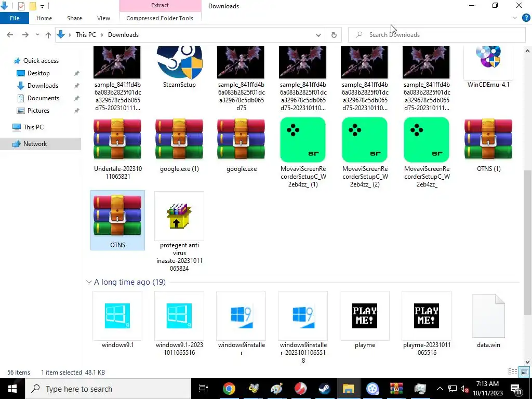Click the taskbar search box
532x399 pixels.
pyautogui.click(x=108, y=389)
